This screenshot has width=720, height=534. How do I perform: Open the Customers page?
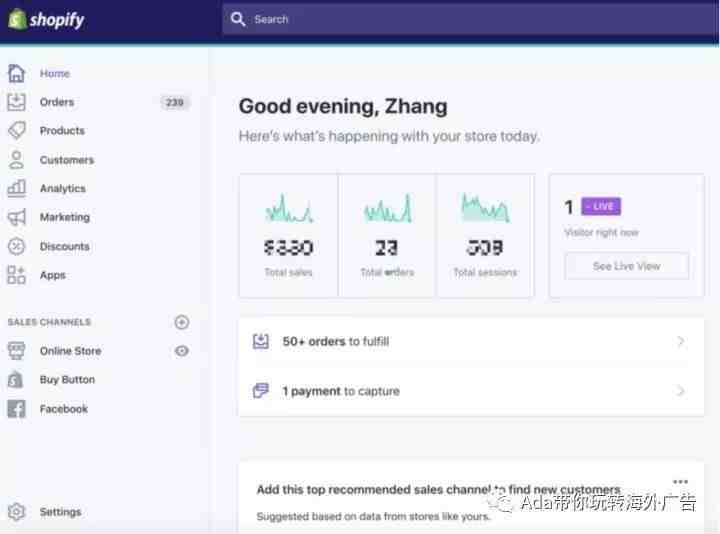[67, 160]
